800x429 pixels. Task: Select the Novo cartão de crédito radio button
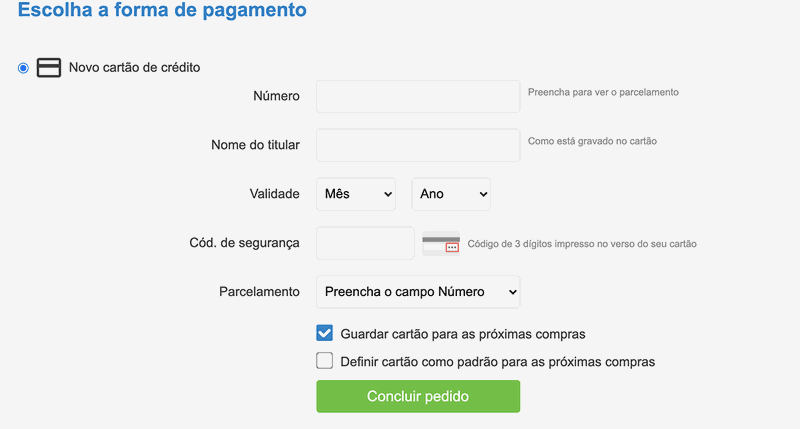pyautogui.click(x=23, y=68)
